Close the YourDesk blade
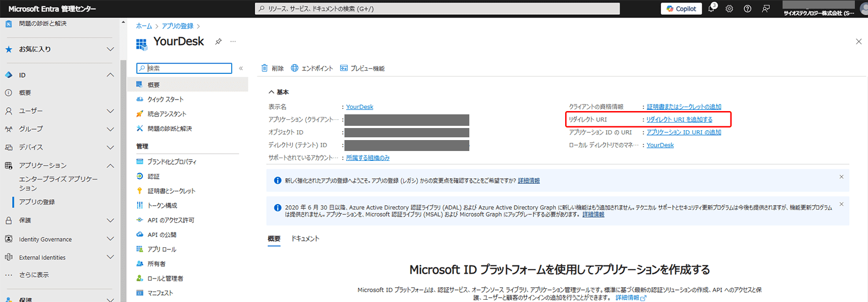 click(x=859, y=42)
